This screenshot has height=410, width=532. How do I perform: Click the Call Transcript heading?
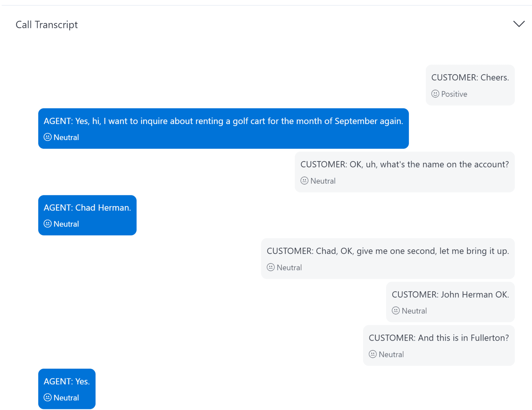click(x=47, y=25)
